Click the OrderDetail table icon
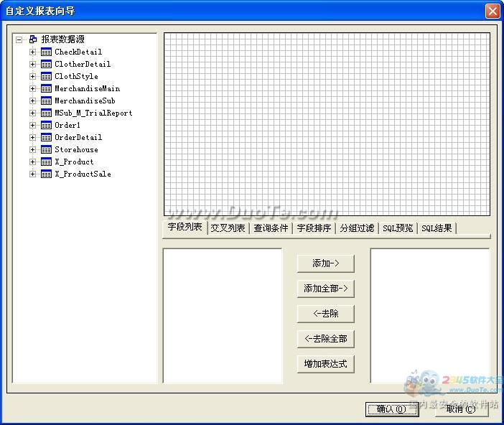This screenshot has width=504, height=425. [46, 137]
